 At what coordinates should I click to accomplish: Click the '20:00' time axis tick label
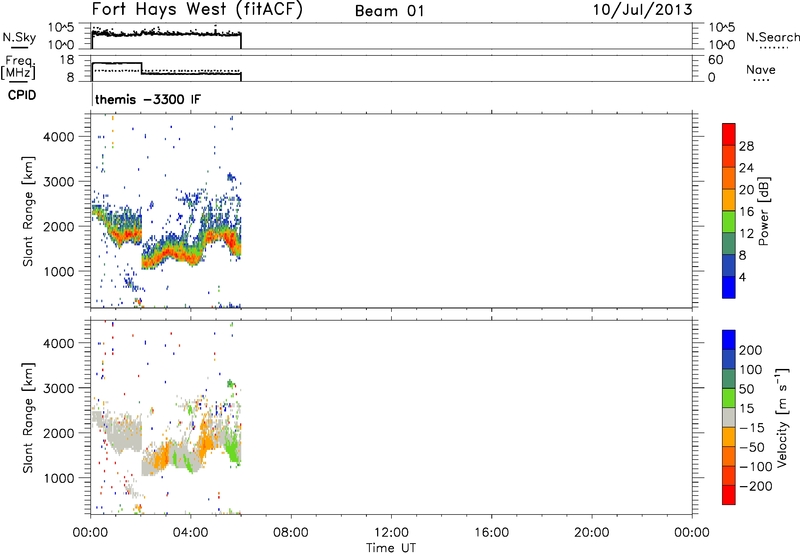tap(591, 533)
